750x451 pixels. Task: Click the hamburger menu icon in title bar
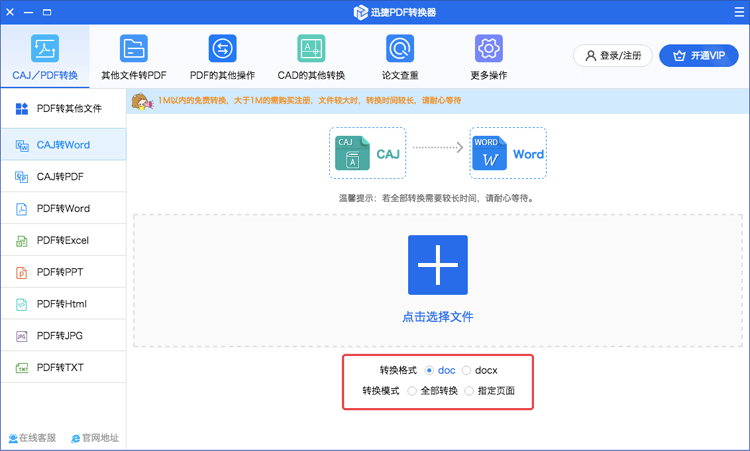click(x=739, y=12)
